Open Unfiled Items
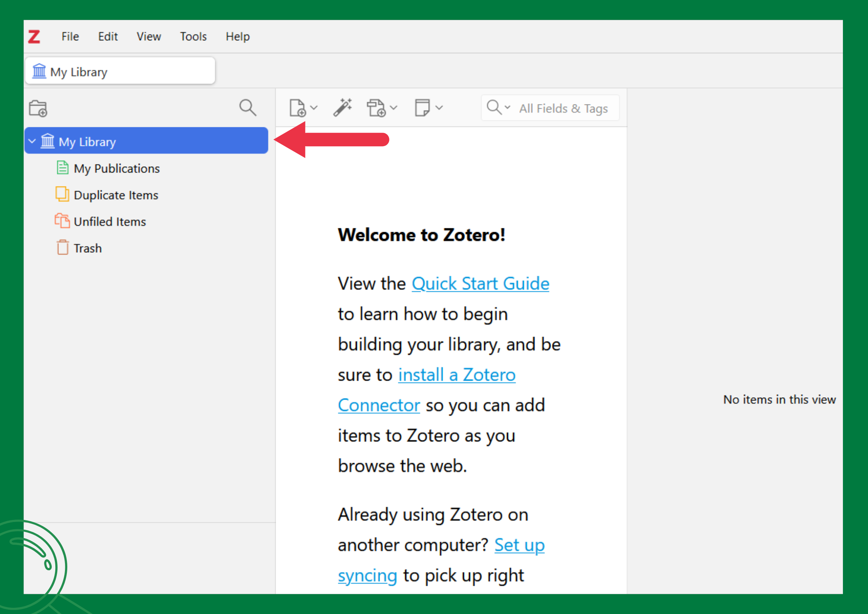The width and height of the screenshot is (868, 614). tap(110, 222)
